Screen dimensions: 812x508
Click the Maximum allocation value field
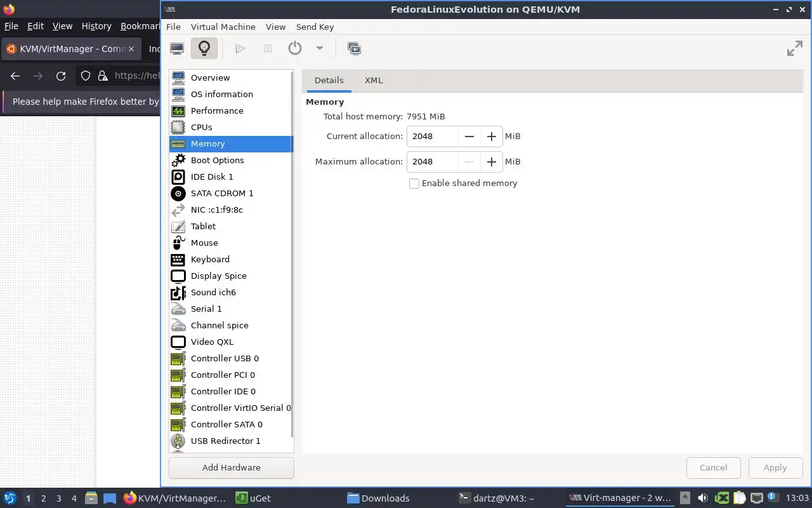[433, 162]
